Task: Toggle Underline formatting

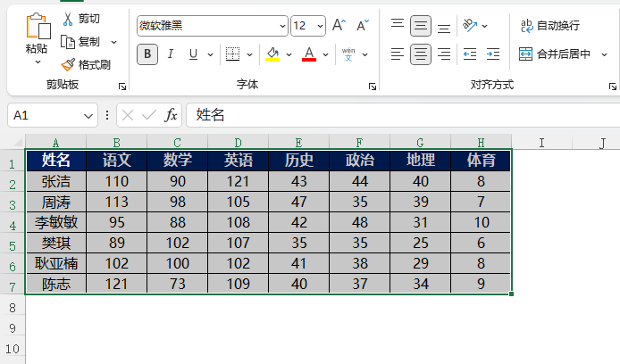Action: (x=193, y=54)
